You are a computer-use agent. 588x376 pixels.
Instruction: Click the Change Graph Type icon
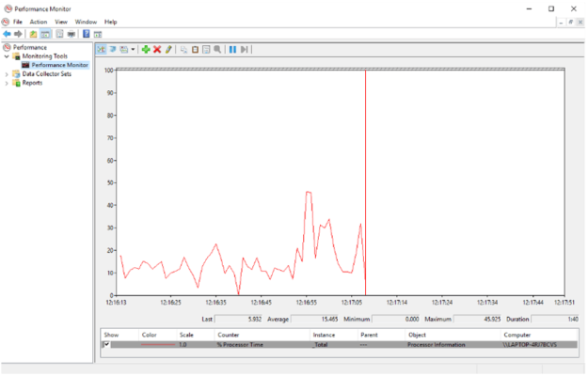click(x=124, y=50)
